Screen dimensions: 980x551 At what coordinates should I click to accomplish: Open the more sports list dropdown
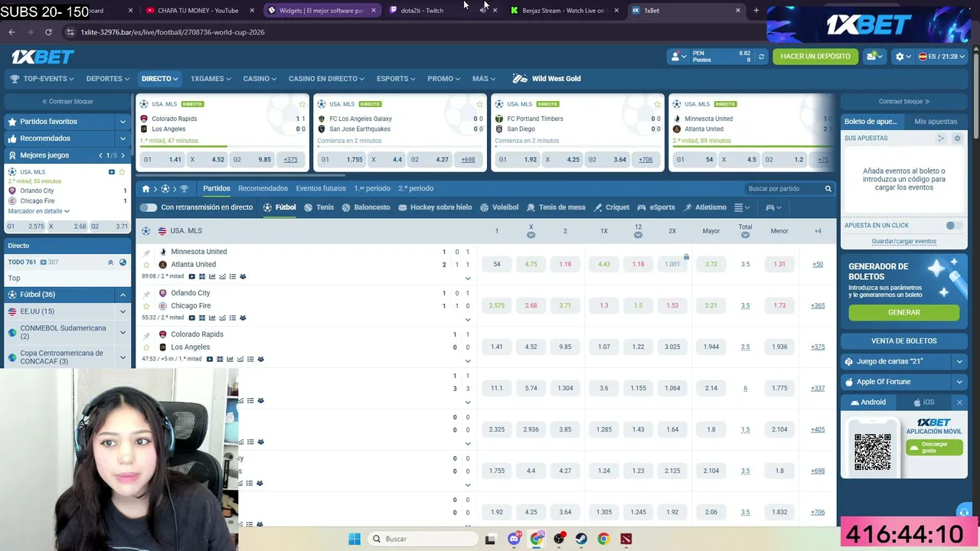(x=741, y=207)
